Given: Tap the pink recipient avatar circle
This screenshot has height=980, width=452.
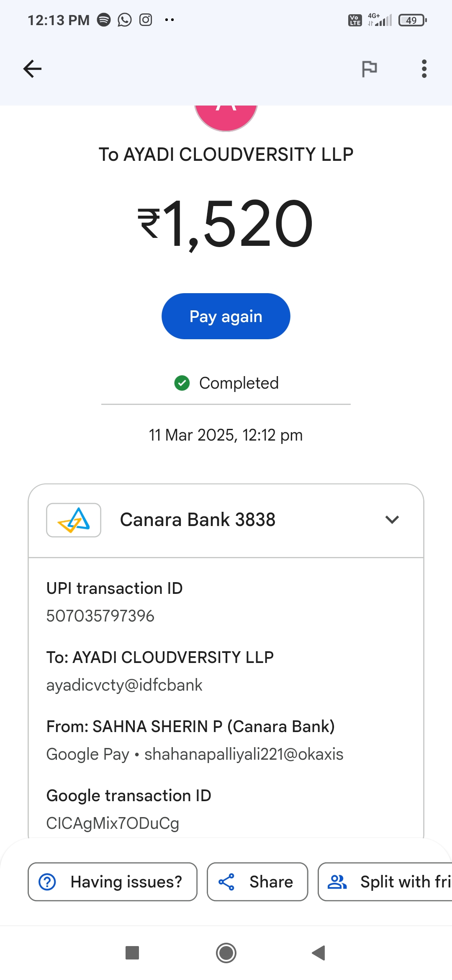Looking at the screenshot, I should (x=226, y=117).
